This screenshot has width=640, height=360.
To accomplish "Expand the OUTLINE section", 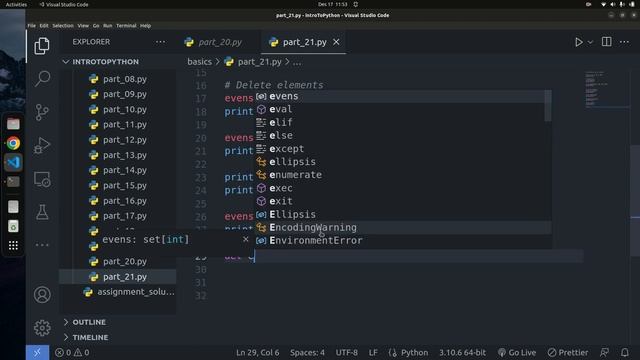I will coord(118,322).
